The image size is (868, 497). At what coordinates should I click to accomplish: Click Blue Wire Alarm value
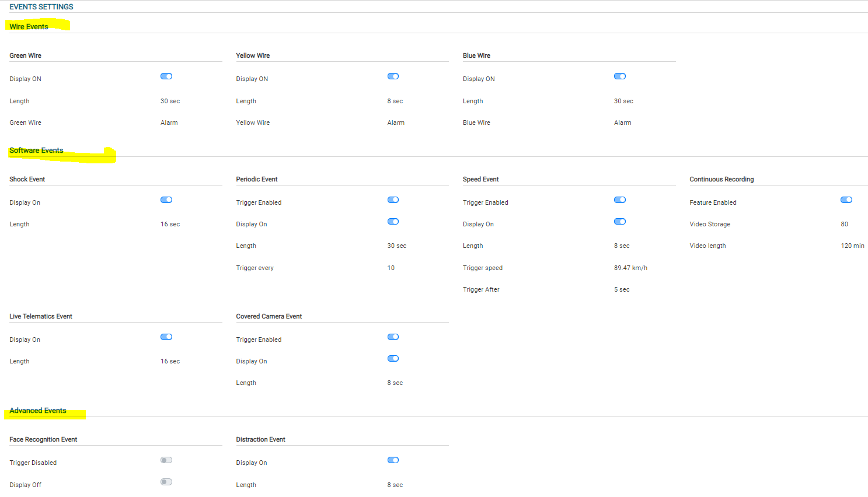coord(623,123)
